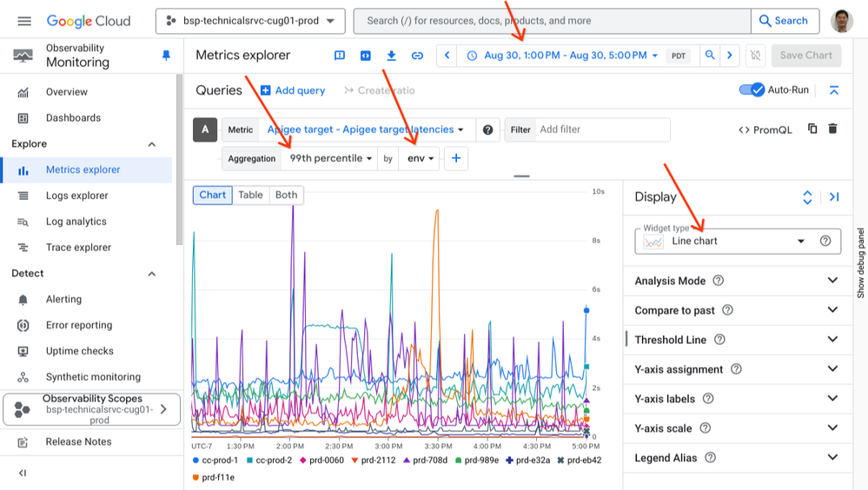Open Observability Scopes panel
868x490 pixels.
[91, 409]
